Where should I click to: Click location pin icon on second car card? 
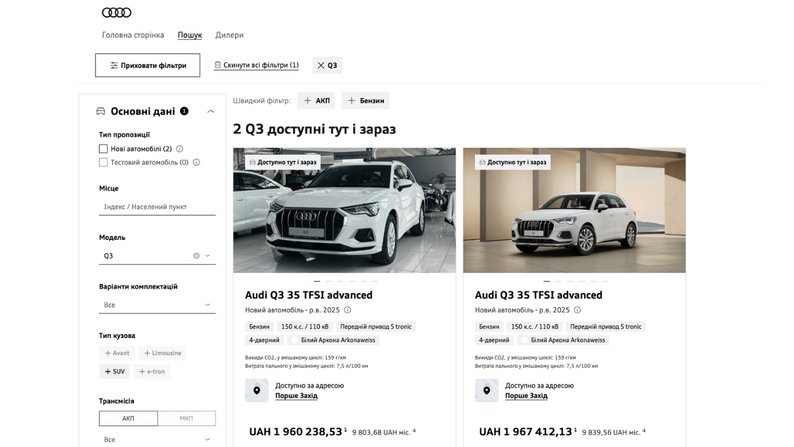coord(486,390)
